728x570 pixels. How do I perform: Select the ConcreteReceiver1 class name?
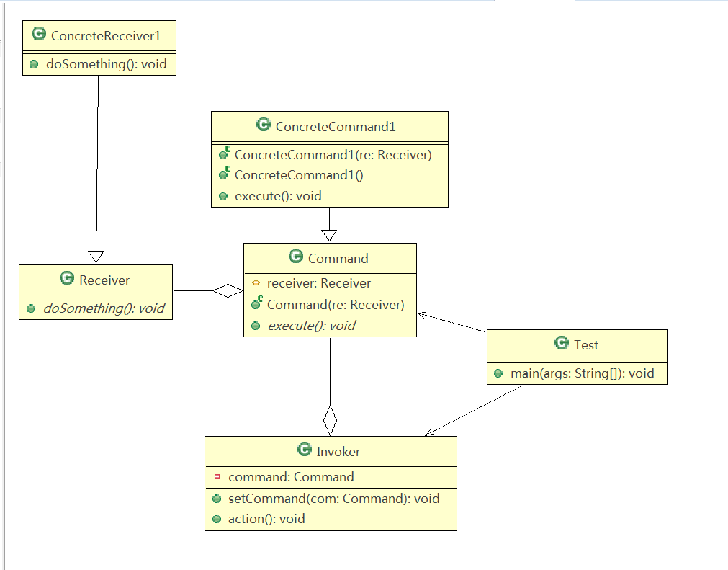click(106, 36)
